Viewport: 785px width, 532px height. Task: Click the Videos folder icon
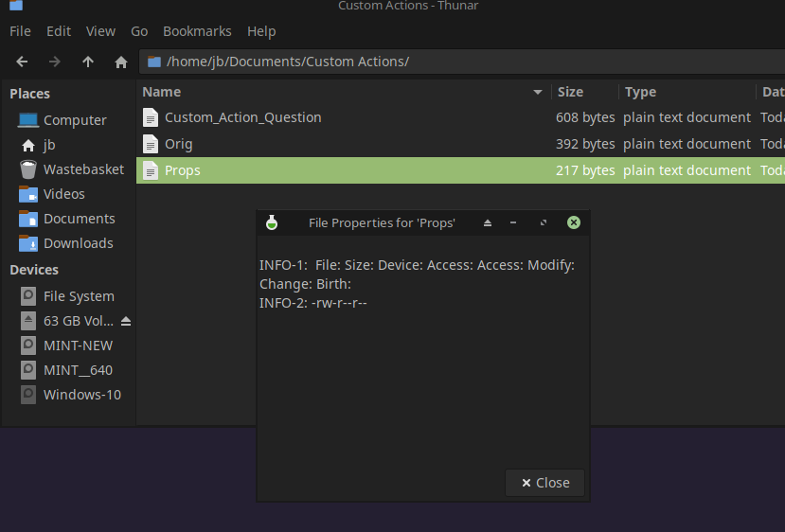coord(28,194)
